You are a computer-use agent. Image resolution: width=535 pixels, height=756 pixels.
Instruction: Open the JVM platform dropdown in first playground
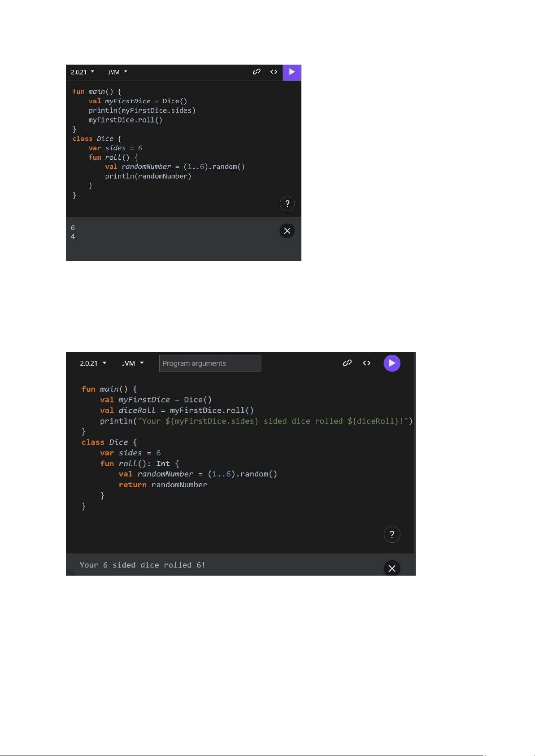(x=117, y=72)
